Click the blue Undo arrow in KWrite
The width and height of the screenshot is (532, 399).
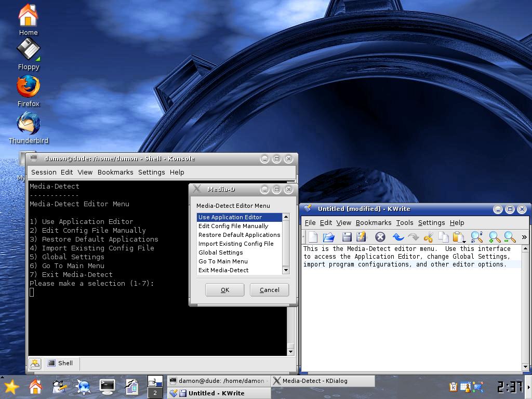pos(398,237)
